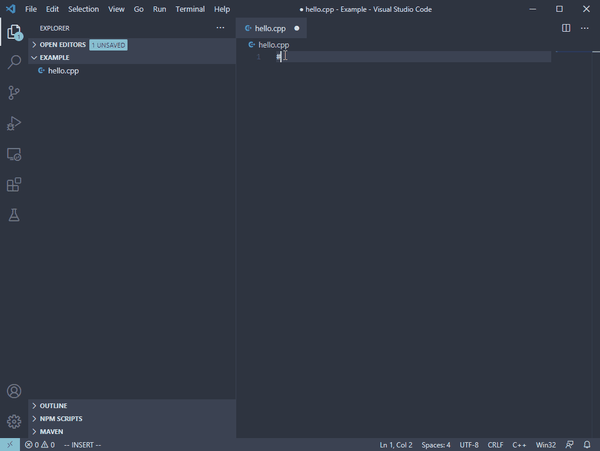Open the Run menu
The width and height of the screenshot is (600, 451).
(x=160, y=9)
